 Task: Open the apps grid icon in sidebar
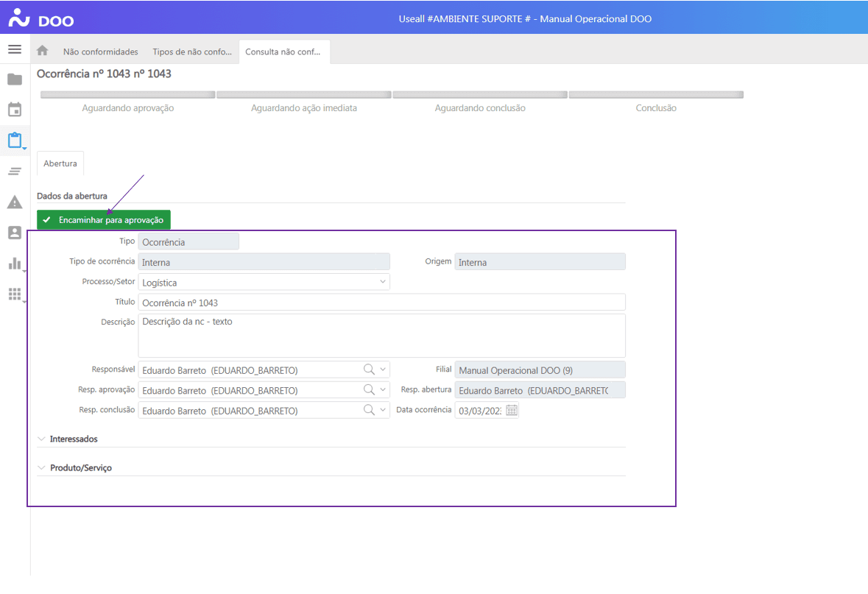click(x=15, y=294)
